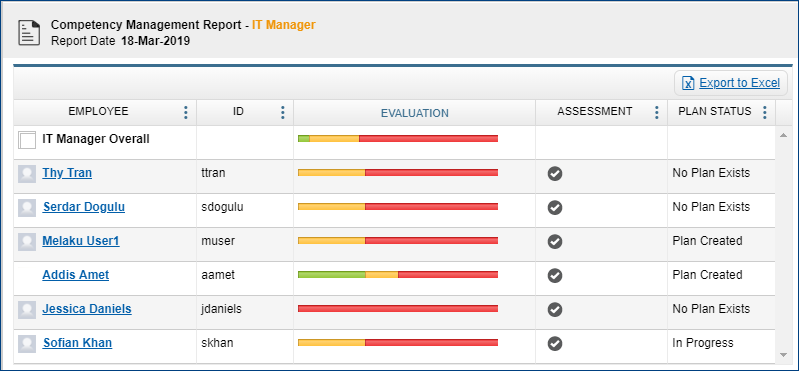This screenshot has width=799, height=371.
Task: Open Melaku User1's employee link
Action: [x=81, y=241]
